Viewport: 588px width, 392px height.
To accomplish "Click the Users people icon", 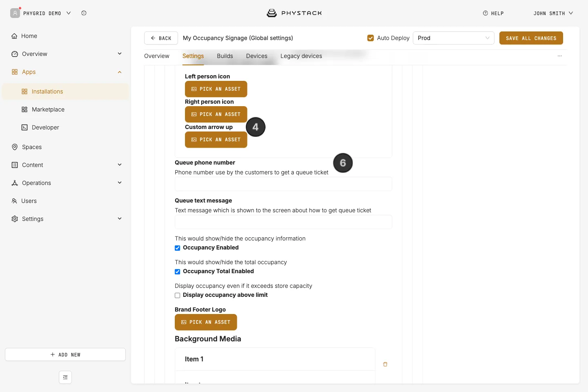I will pos(14,201).
